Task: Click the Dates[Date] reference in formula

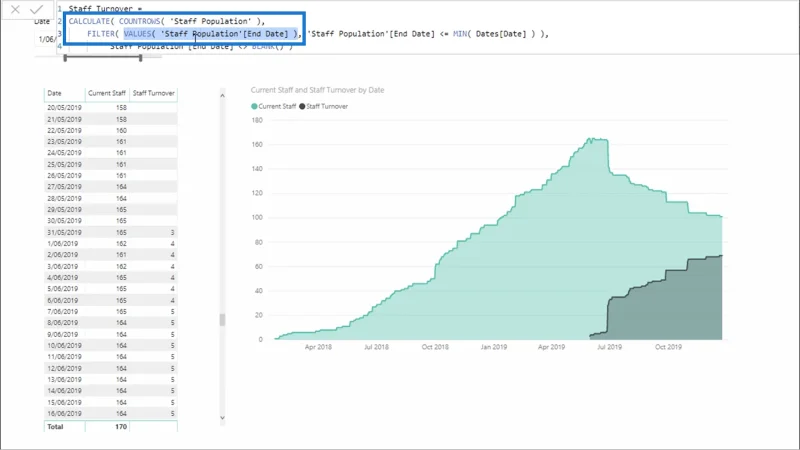Action: click(x=501, y=34)
